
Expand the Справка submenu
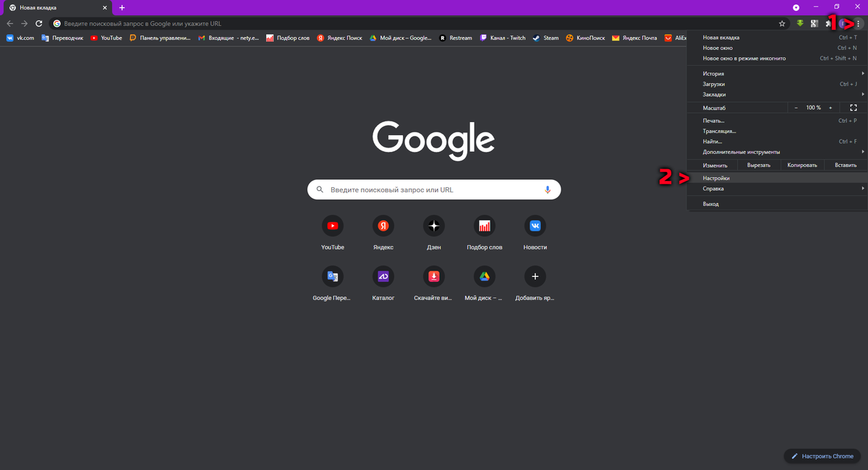[x=777, y=189]
